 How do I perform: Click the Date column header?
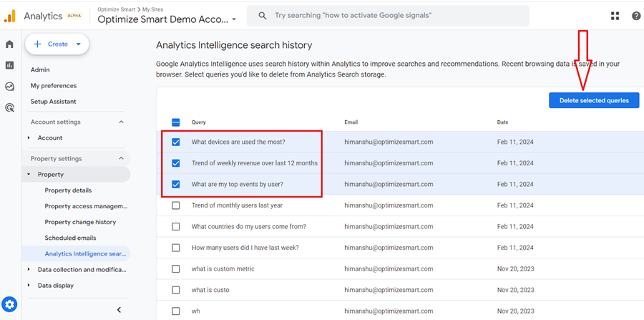click(x=503, y=122)
